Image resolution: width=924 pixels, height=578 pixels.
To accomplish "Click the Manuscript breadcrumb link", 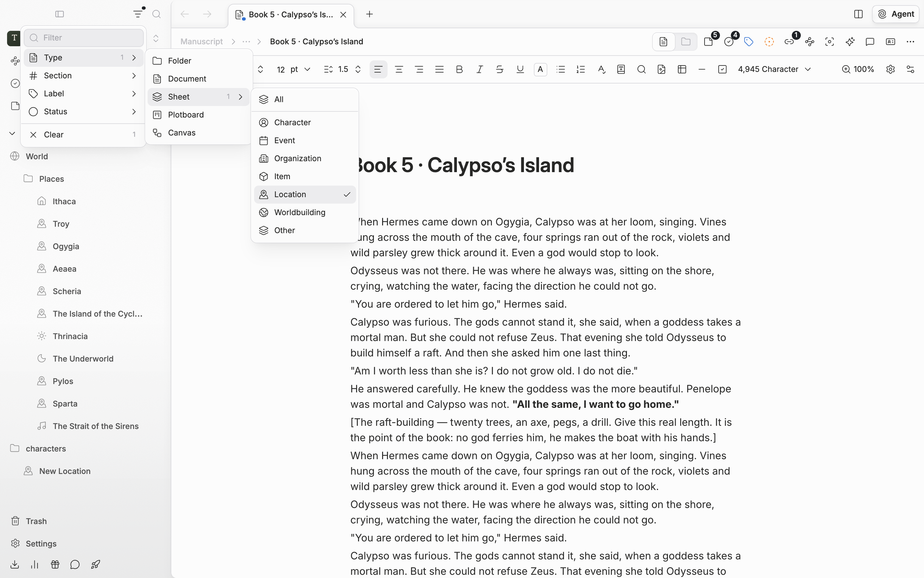I will (201, 42).
